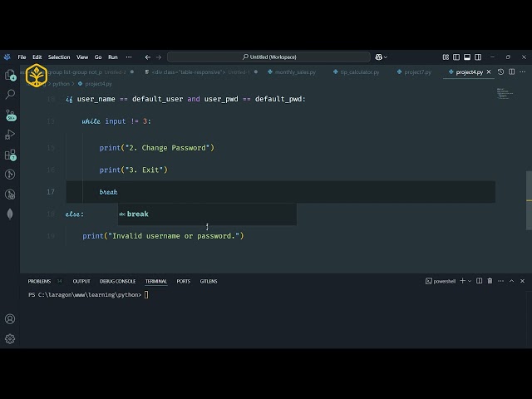This screenshot has width=532, height=399.
Task: Open the Explorer view in activity bar
Action: pyautogui.click(x=10, y=75)
